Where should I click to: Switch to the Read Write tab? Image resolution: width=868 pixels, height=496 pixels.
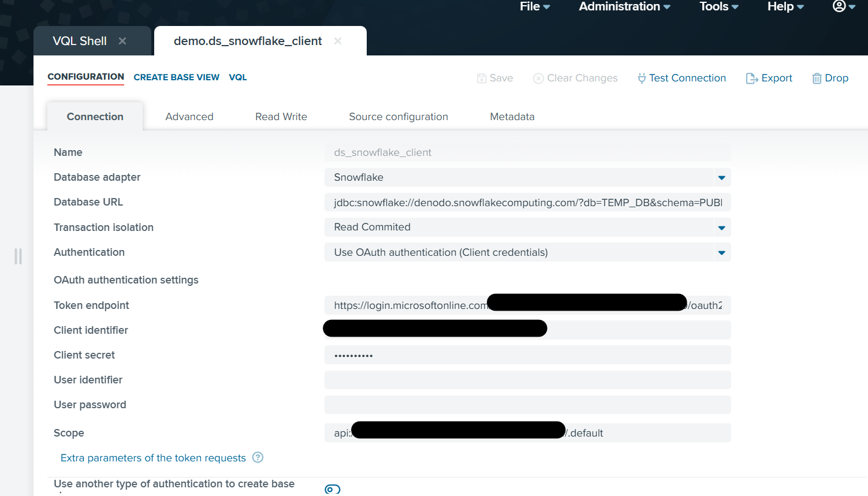coord(281,117)
